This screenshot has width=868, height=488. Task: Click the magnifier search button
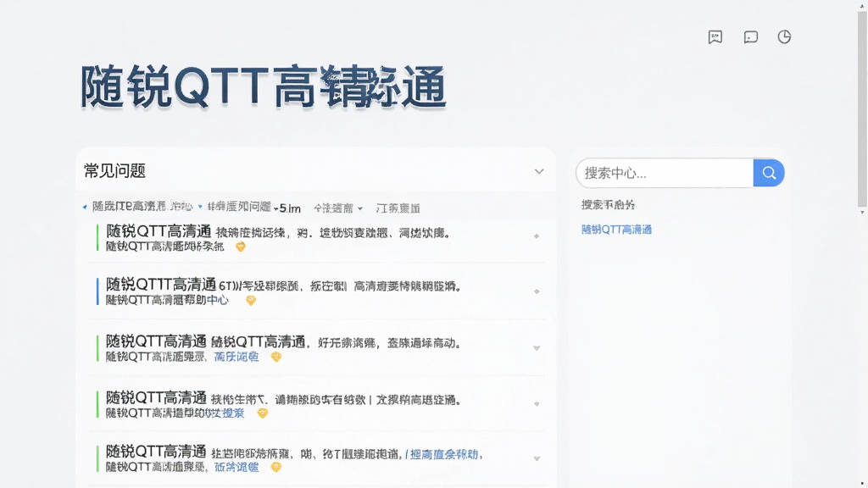[x=768, y=173]
